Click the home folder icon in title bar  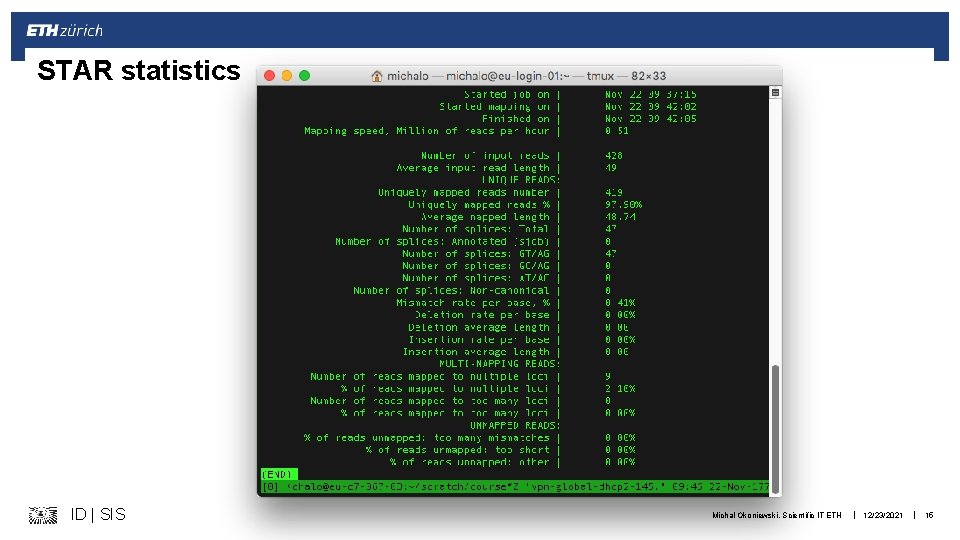pos(377,76)
